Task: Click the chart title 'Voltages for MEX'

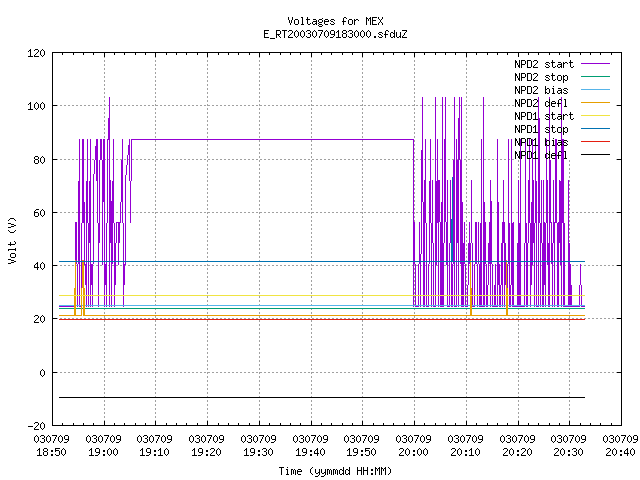Action: click(335, 21)
